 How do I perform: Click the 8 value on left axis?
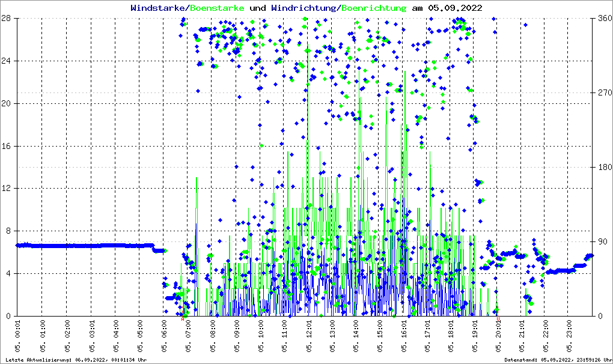point(8,231)
